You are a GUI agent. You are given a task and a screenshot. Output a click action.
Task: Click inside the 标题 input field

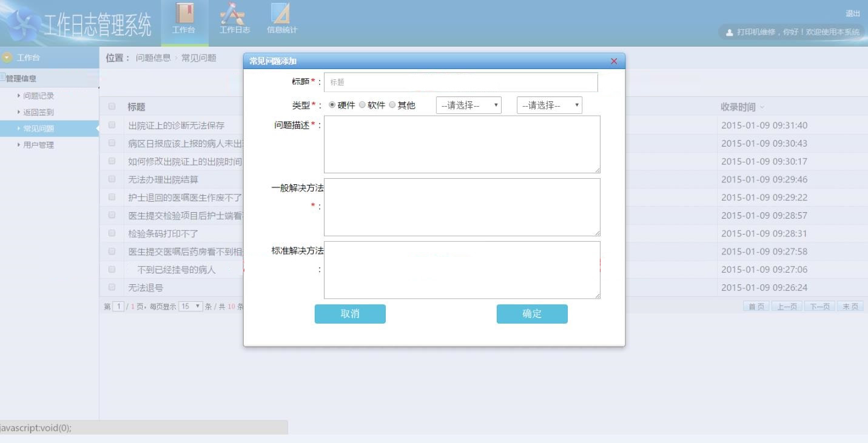[x=461, y=81]
